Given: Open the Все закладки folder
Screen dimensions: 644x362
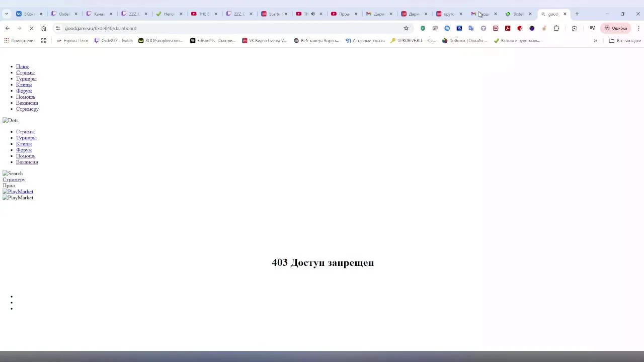Looking at the screenshot, I should [x=624, y=41].
